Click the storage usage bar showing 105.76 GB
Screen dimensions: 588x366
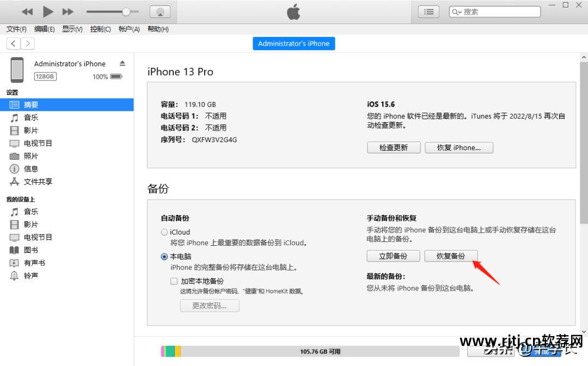click(310, 351)
